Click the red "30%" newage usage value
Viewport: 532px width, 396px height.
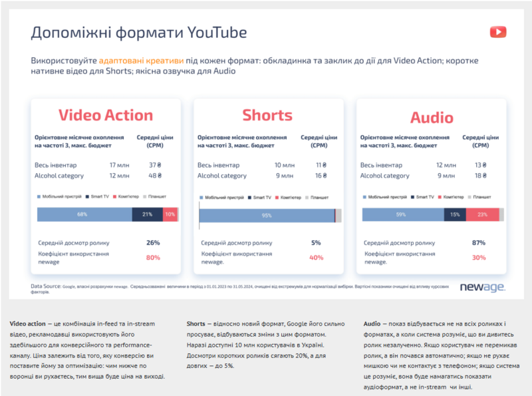pyautogui.click(x=479, y=258)
